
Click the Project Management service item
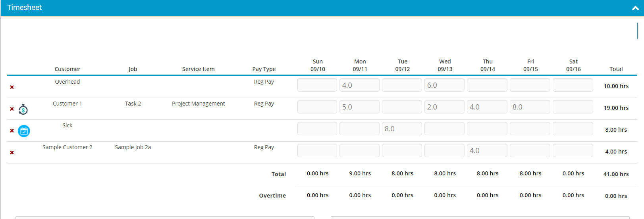click(x=198, y=104)
